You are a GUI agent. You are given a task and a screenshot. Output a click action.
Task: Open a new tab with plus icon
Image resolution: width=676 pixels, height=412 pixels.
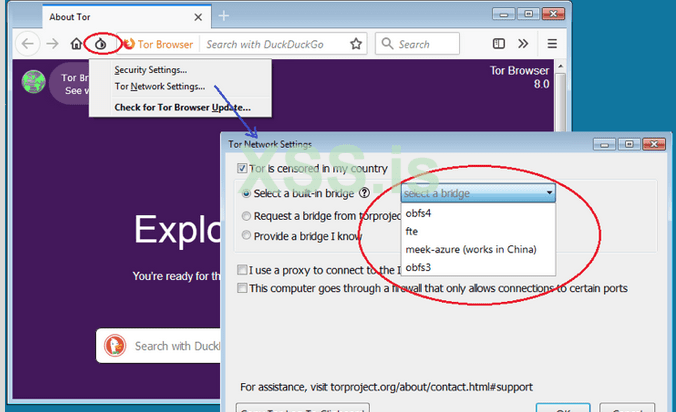pyautogui.click(x=223, y=16)
